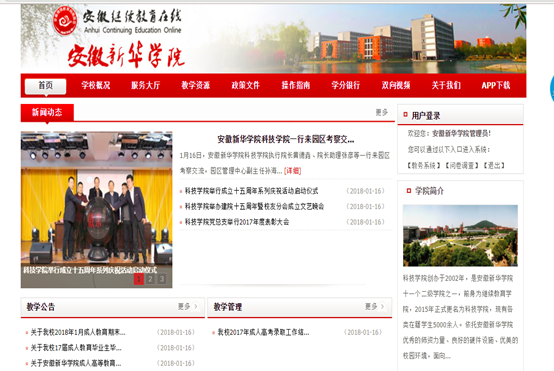Image resolution: width=554 pixels, height=371 pixels.
Task: Open notice 关于我校17届成人教育毕业生毕...
Action: point(76,348)
